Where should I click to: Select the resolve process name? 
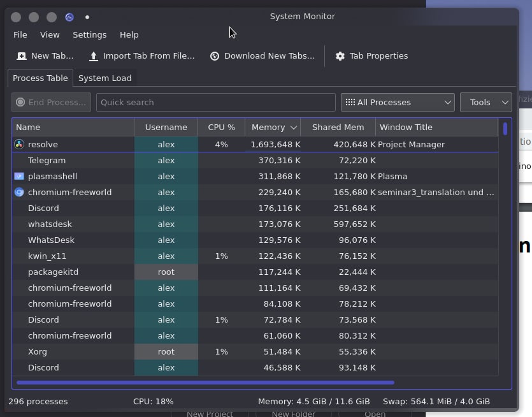[x=43, y=144]
